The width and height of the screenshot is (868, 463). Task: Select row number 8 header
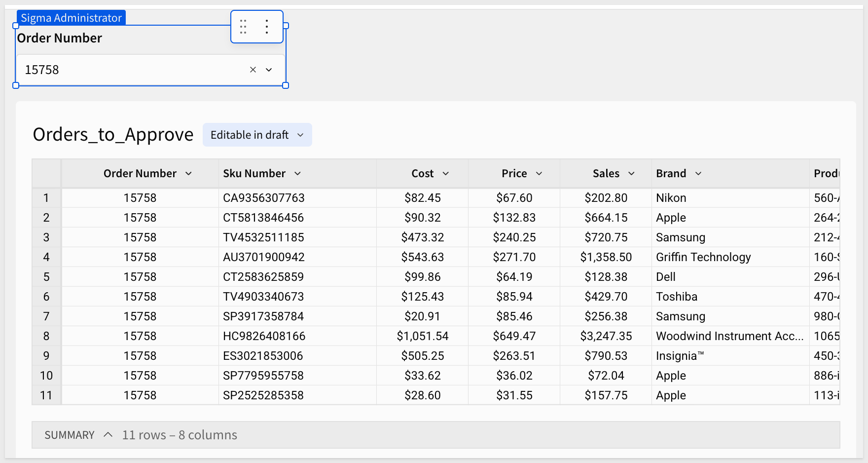(x=46, y=336)
